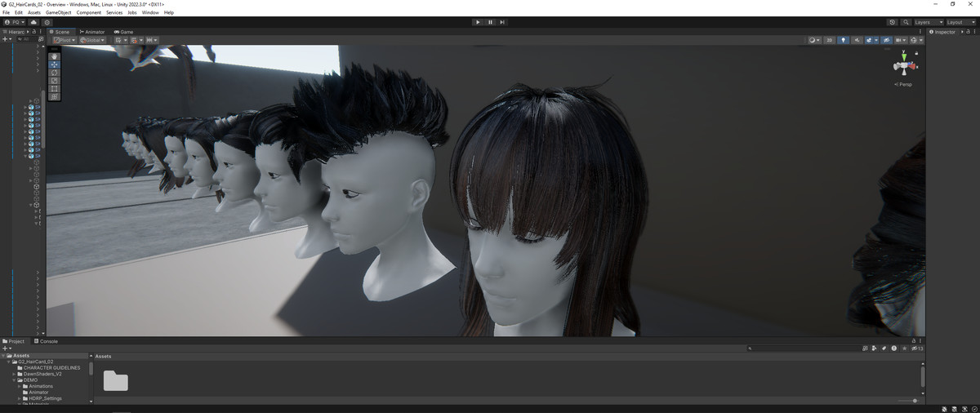Select the Move tool in Scene overlay

coord(54,64)
